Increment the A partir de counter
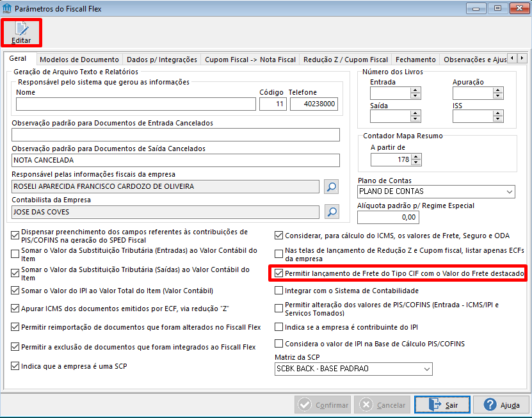This screenshot has height=418, width=532. (x=416, y=157)
